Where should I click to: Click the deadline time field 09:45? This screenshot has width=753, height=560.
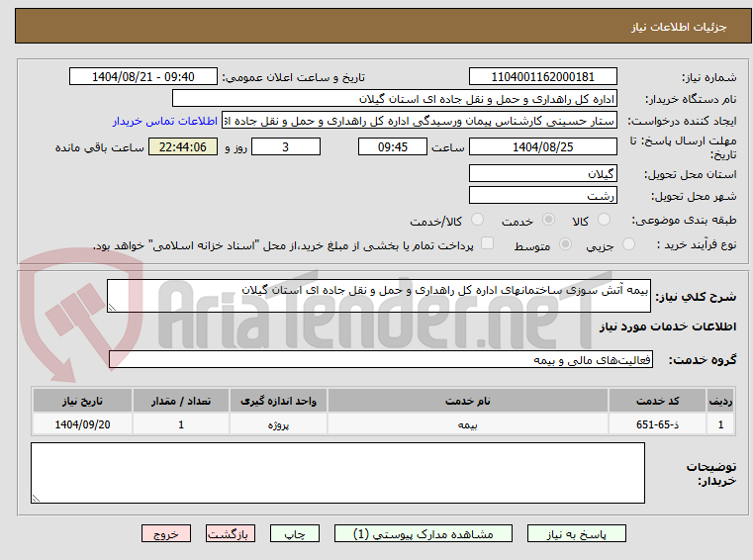(393, 147)
